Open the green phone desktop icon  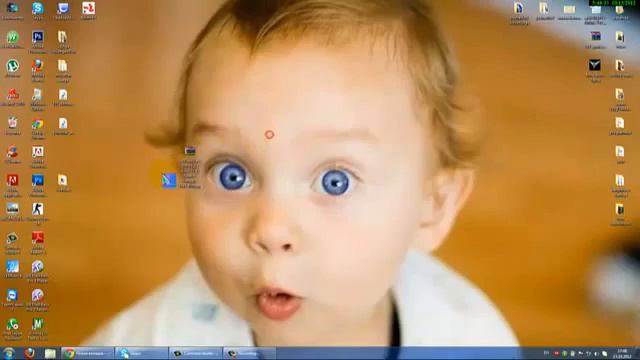tap(12, 324)
